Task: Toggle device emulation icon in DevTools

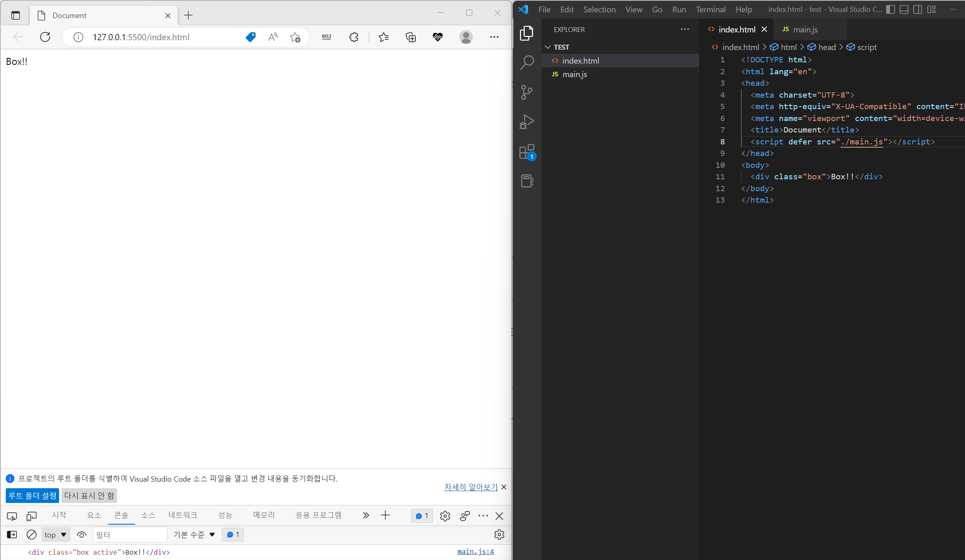Action: pos(32,516)
